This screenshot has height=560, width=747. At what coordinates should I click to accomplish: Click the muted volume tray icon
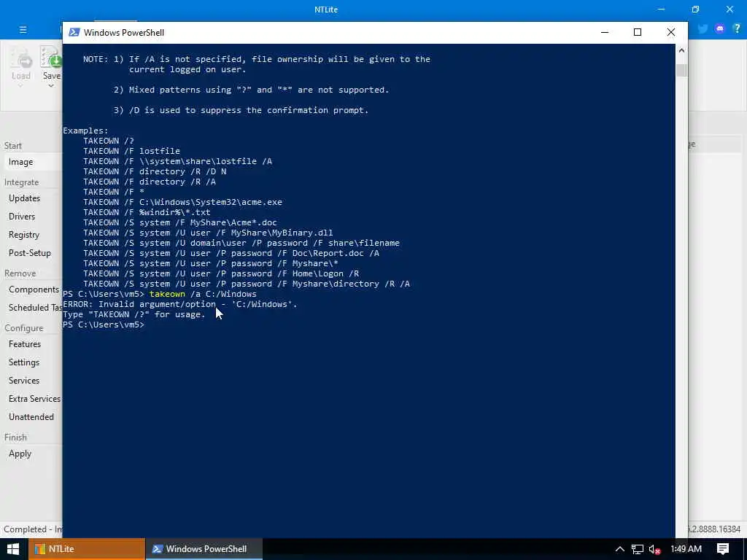[654, 549]
